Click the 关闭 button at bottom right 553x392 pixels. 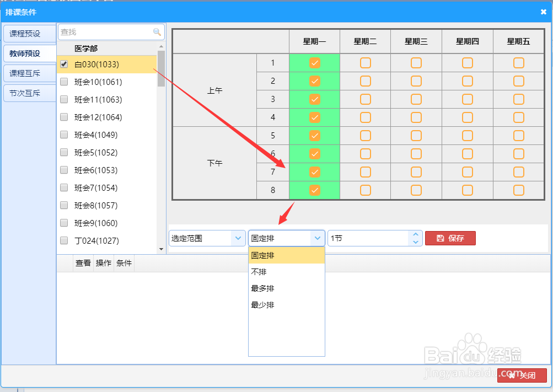[523, 375]
